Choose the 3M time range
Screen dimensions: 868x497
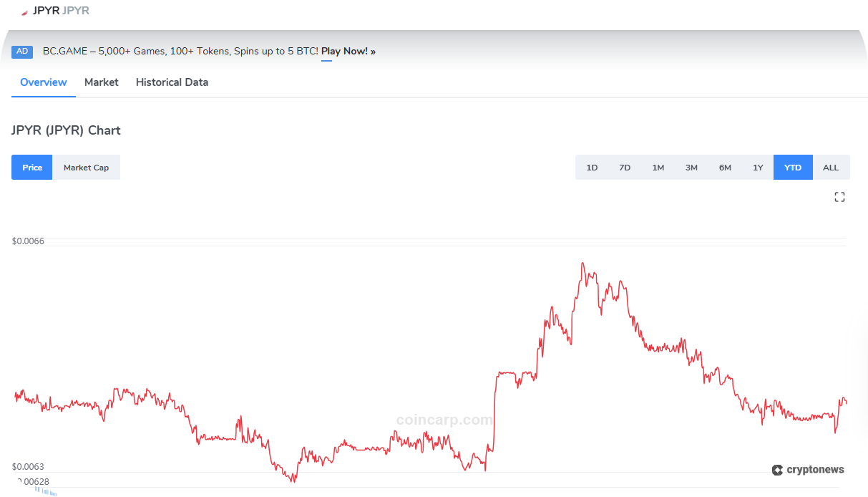click(x=691, y=168)
